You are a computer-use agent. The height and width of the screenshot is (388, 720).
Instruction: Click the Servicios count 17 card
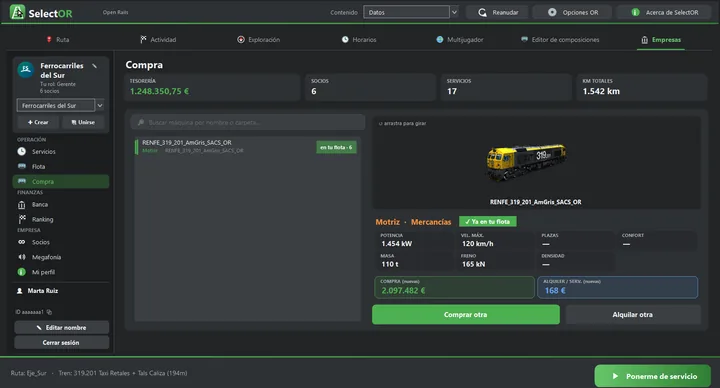(506, 87)
